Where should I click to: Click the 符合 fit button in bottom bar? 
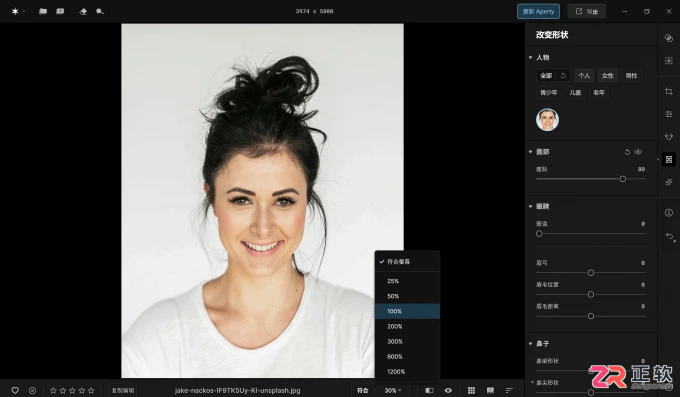(x=363, y=390)
